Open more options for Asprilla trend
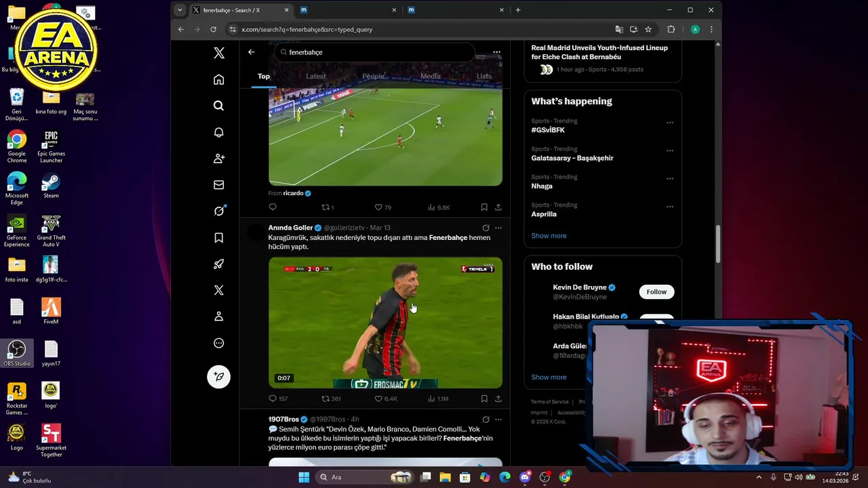The image size is (868, 488). tap(670, 207)
